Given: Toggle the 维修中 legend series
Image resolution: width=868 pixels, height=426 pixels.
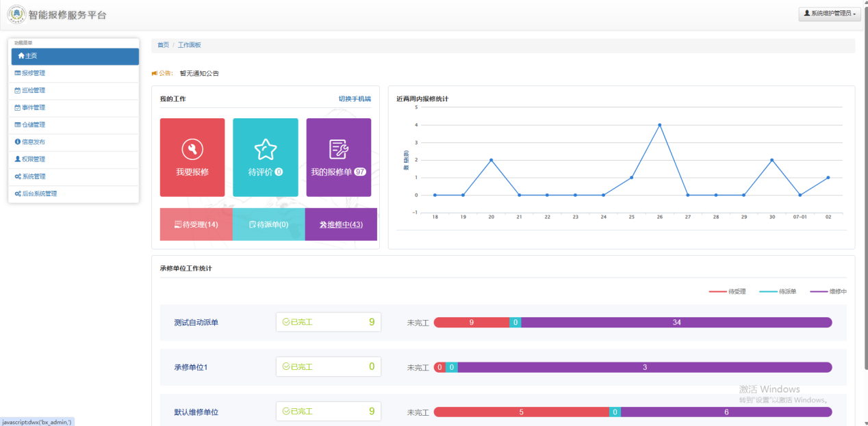Looking at the screenshot, I should click(828, 291).
